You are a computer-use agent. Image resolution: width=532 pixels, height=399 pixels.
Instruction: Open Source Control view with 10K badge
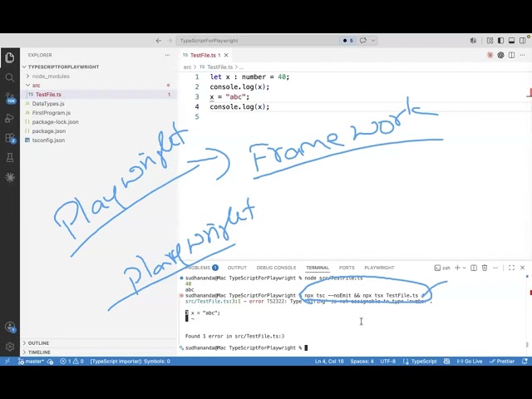tap(10, 98)
